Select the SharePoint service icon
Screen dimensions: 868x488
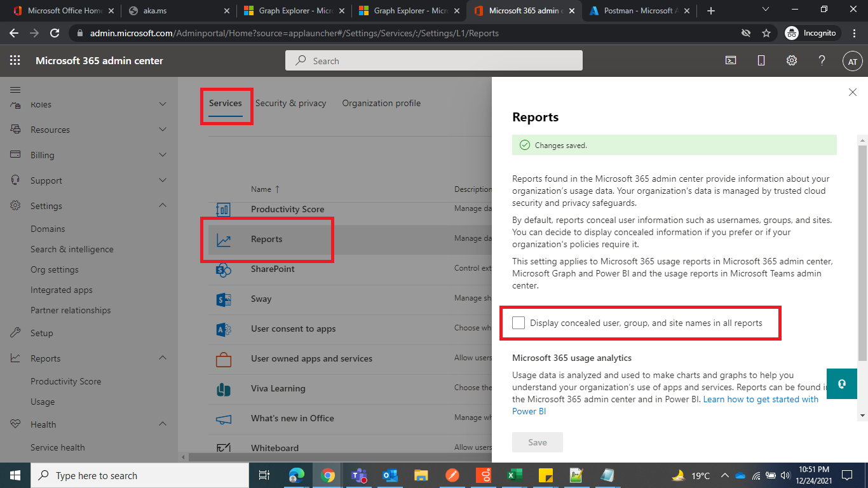coord(223,269)
